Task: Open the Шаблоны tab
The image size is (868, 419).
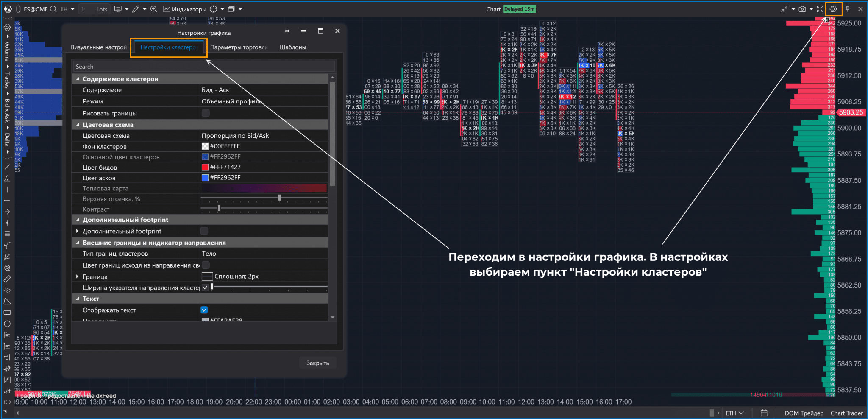Action: [293, 47]
